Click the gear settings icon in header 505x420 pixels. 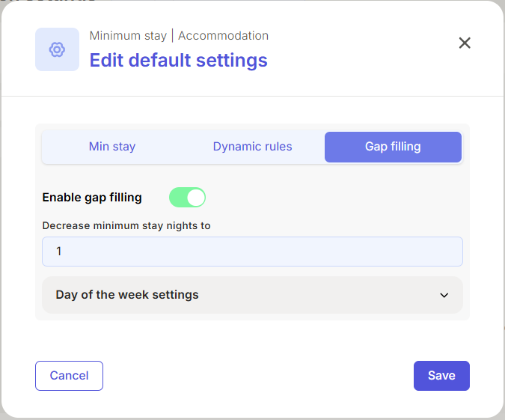point(57,49)
